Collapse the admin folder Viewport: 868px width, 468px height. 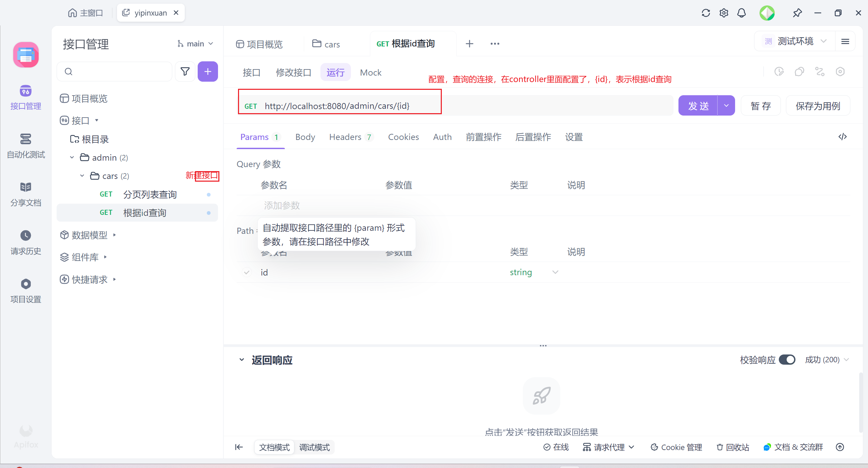[72, 158]
